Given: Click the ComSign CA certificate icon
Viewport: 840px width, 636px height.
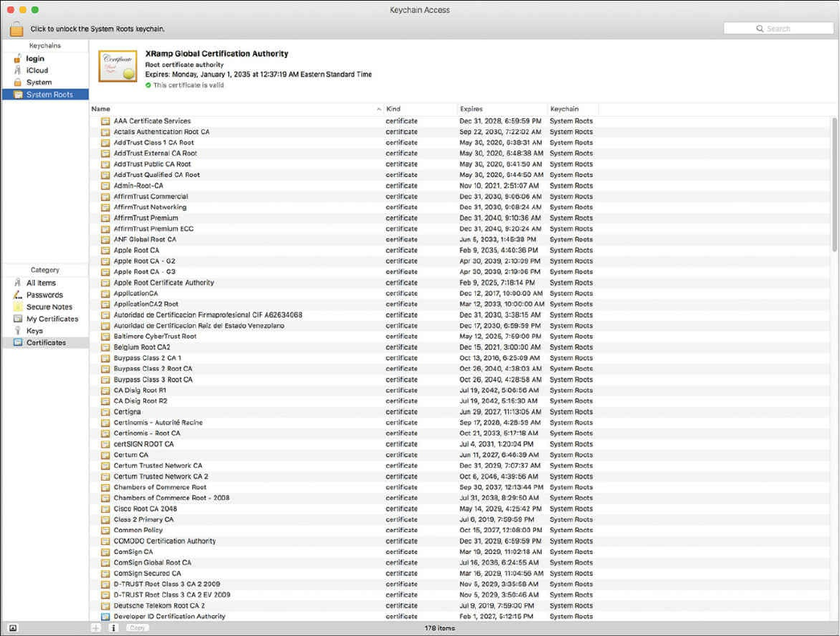Looking at the screenshot, I should [x=105, y=552].
